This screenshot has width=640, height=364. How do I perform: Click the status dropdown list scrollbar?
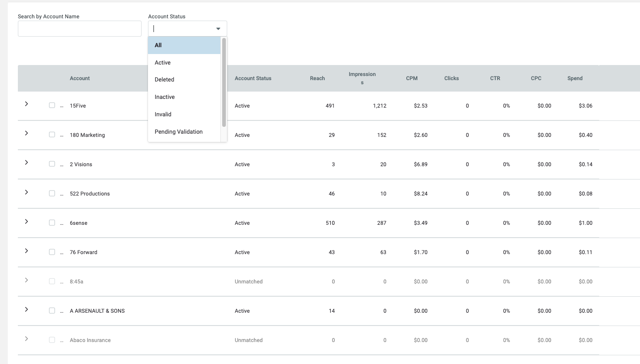tap(224, 82)
